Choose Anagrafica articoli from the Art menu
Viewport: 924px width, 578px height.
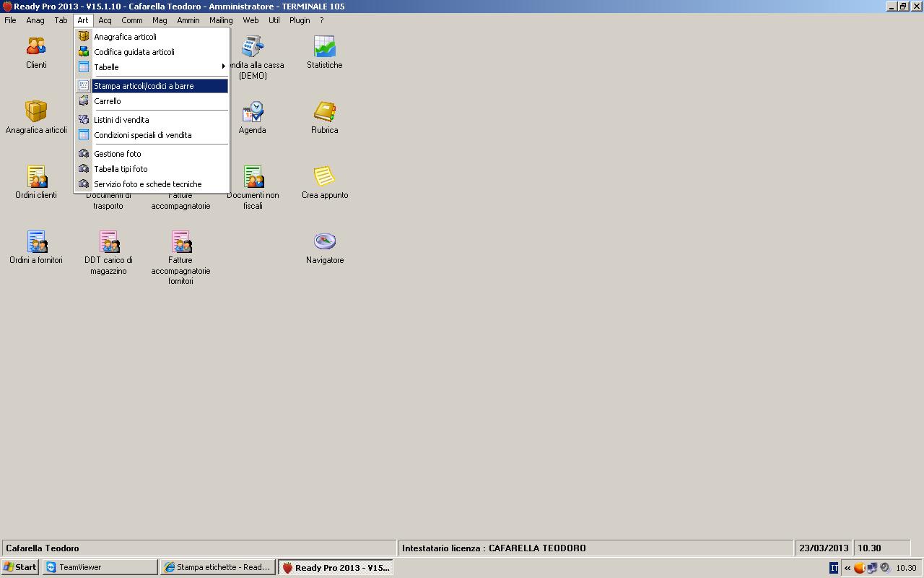[152, 37]
